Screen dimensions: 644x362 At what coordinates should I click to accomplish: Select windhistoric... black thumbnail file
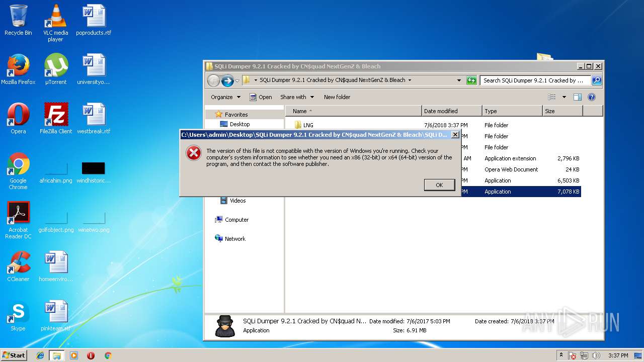94,172
